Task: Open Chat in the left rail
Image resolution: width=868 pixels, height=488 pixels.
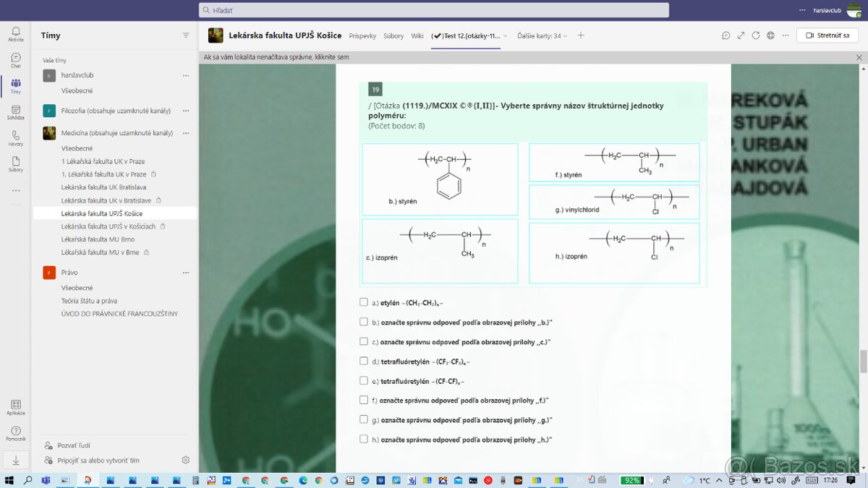Action: (x=16, y=60)
